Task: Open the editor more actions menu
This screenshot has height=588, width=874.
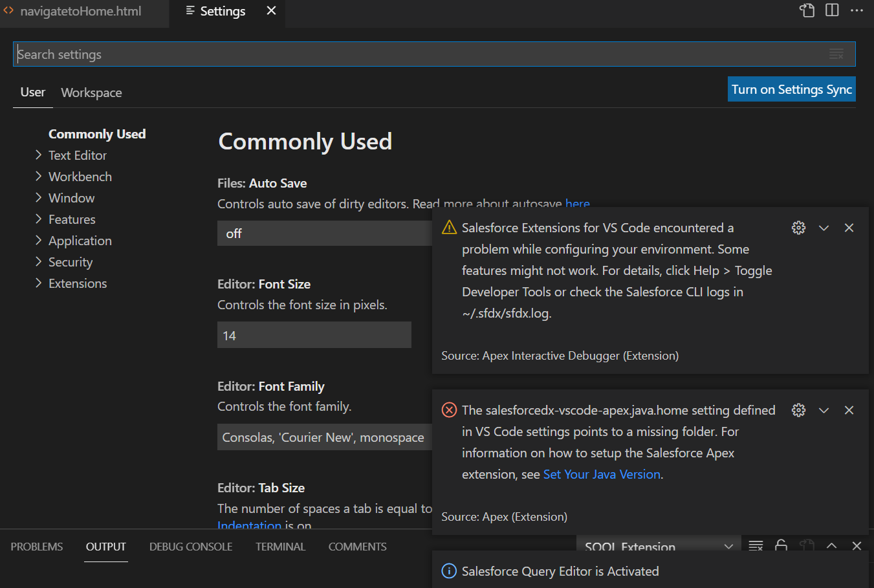Action: [x=857, y=10]
